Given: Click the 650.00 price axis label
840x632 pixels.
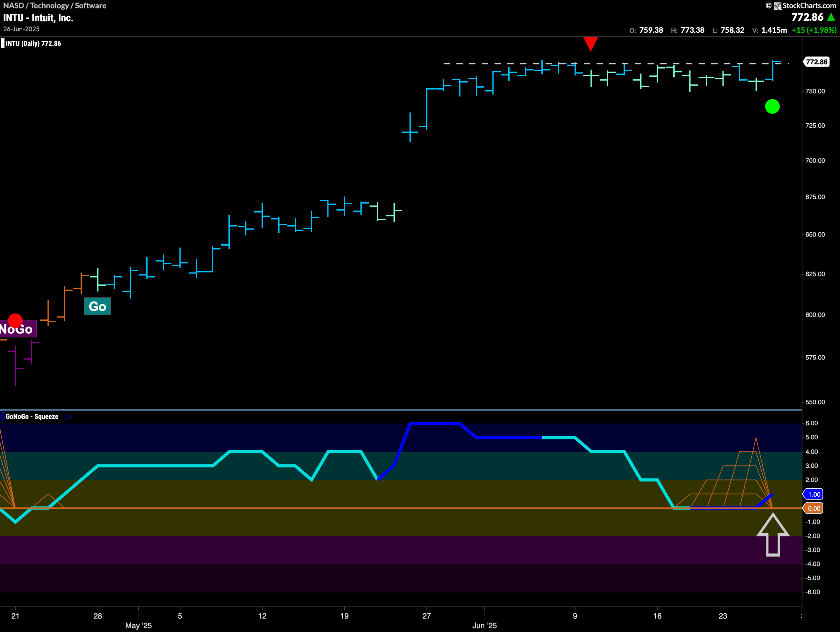Looking at the screenshot, I should (815, 234).
